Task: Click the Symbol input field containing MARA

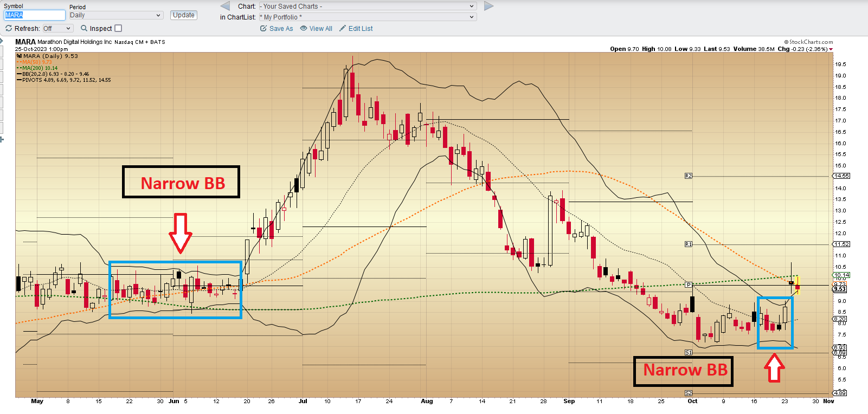Action: (35, 15)
